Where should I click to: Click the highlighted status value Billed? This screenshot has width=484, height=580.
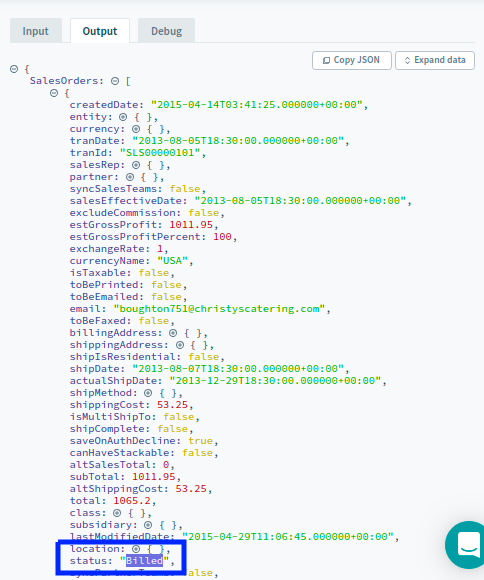tap(144, 561)
